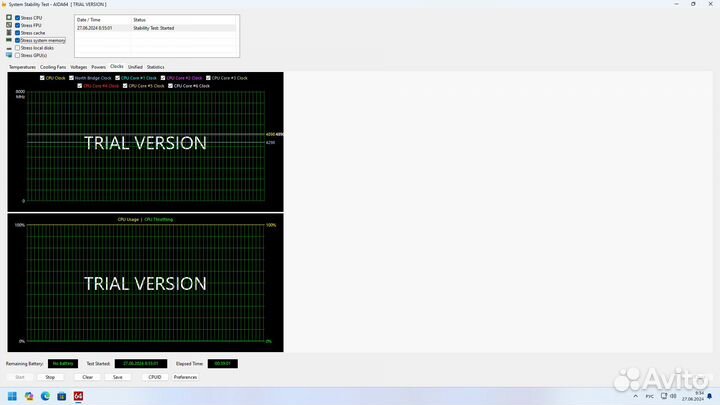This screenshot has height=405, width=720.
Task: Open the Windows Start menu
Action: click(x=12, y=396)
